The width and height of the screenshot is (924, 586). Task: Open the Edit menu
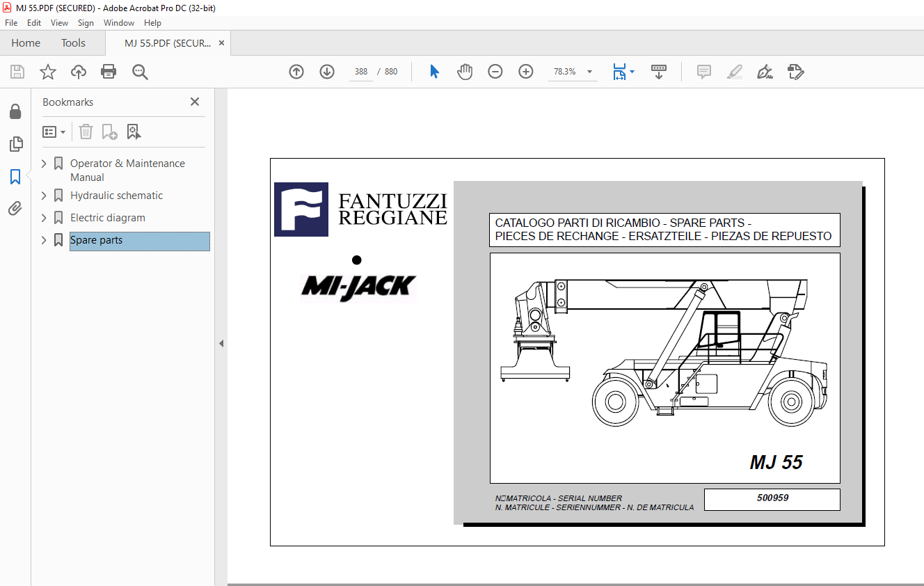(x=34, y=23)
